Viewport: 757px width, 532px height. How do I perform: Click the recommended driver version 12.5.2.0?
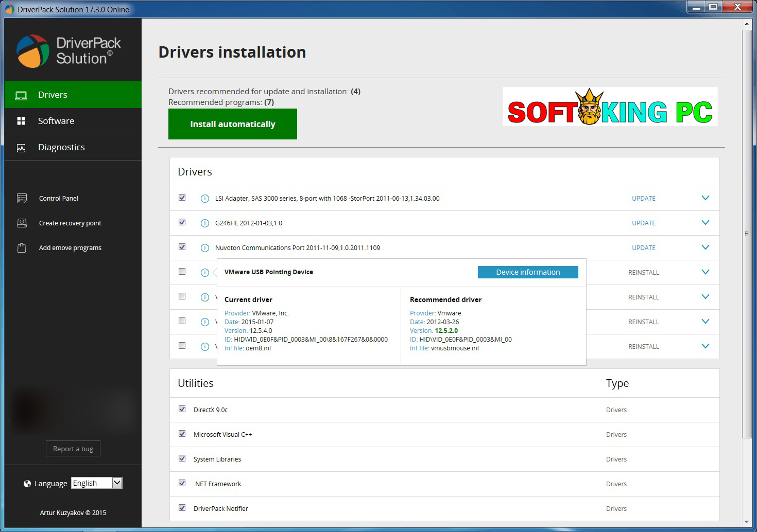[x=446, y=331]
